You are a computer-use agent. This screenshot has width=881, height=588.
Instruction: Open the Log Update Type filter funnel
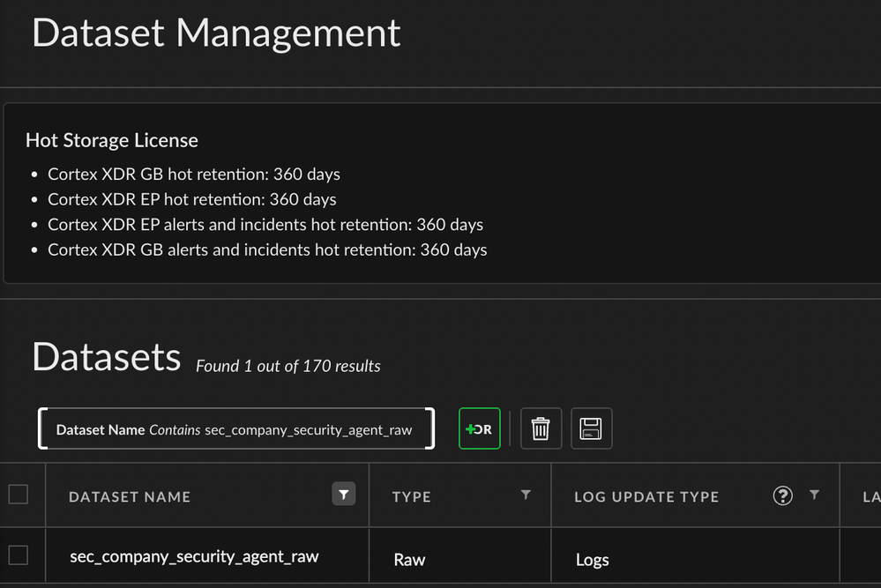coord(814,495)
